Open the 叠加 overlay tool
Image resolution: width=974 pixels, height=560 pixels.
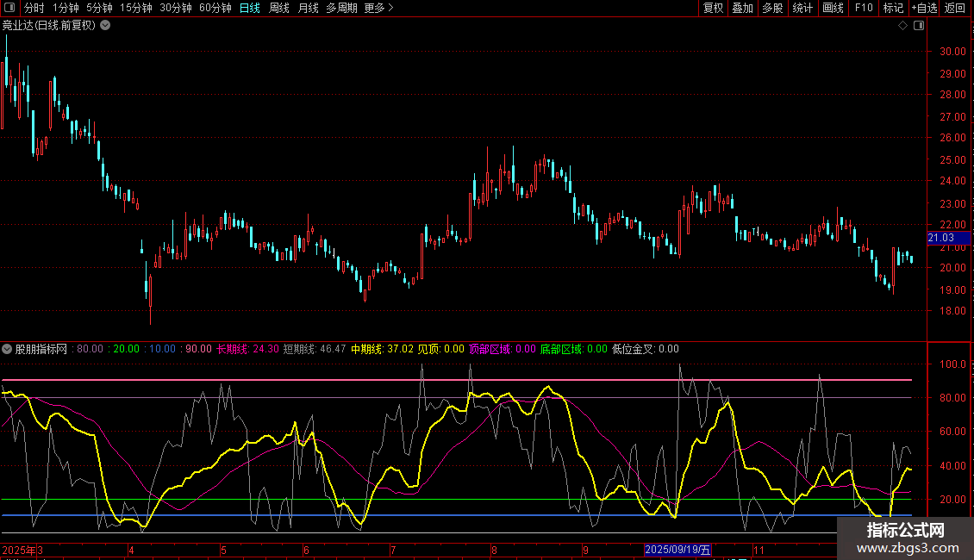(x=742, y=9)
